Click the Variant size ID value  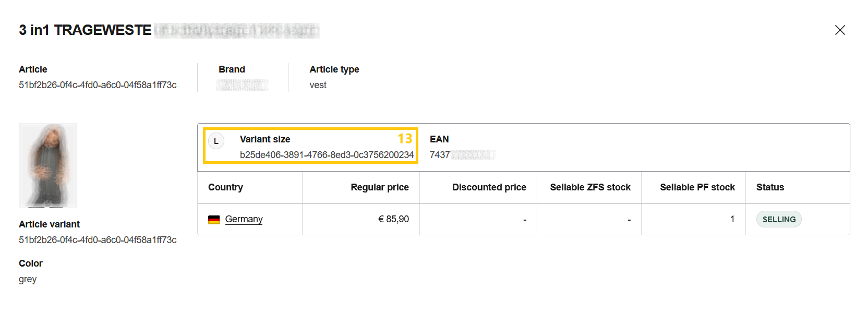(327, 155)
